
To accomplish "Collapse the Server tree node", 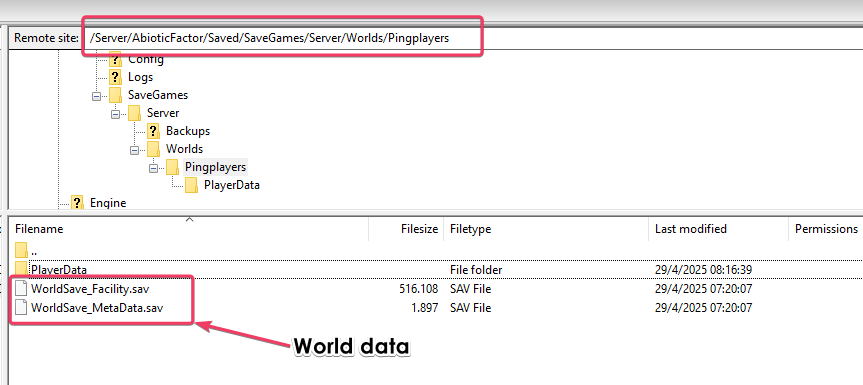I will pos(116,114).
